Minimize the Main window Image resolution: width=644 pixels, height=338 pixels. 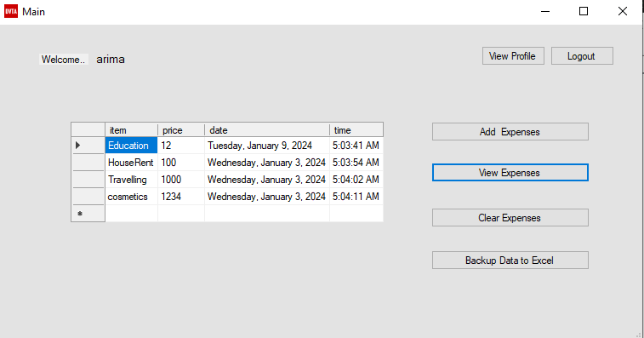[x=545, y=12]
